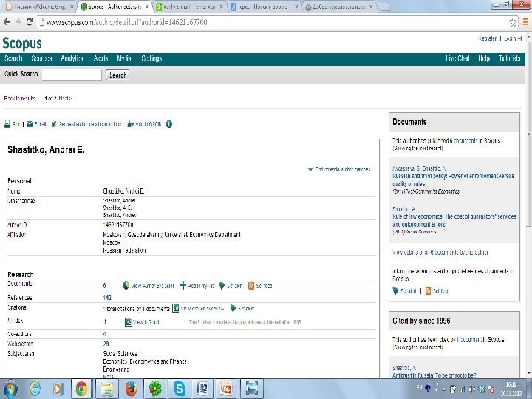Viewport: 532px width, 399px height.
Task: Open Firefox from the taskbar
Action: pos(131,389)
